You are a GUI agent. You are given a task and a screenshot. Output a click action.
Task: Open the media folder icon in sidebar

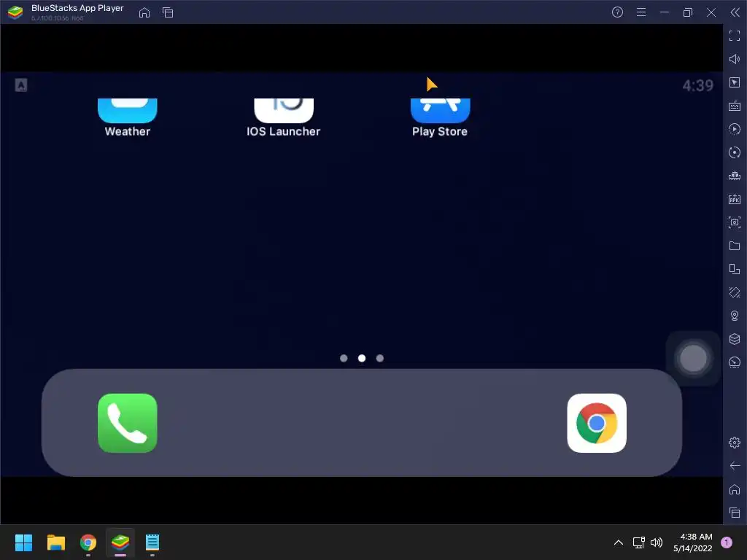point(735,246)
